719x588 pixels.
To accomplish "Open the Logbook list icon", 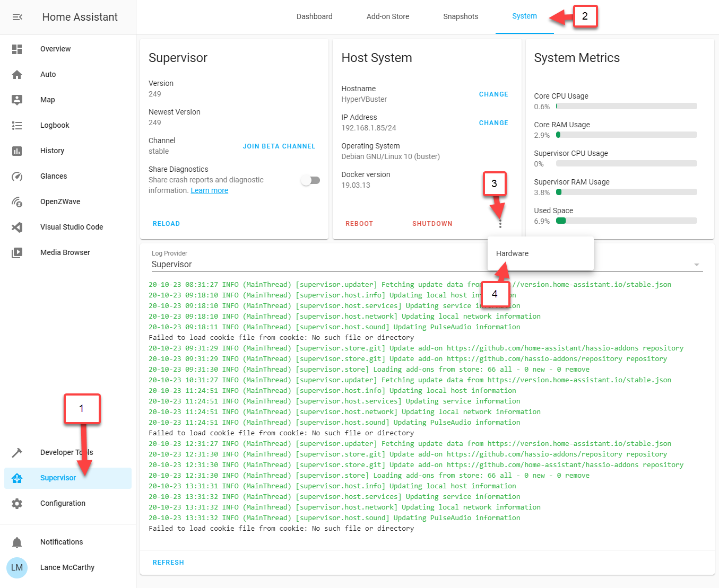I will click(x=17, y=126).
